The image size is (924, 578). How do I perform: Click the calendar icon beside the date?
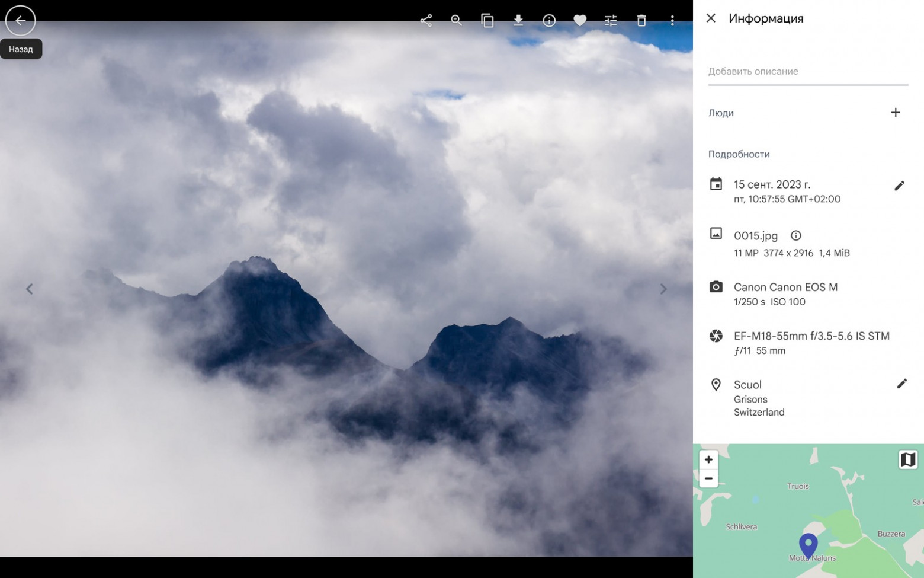(x=716, y=184)
